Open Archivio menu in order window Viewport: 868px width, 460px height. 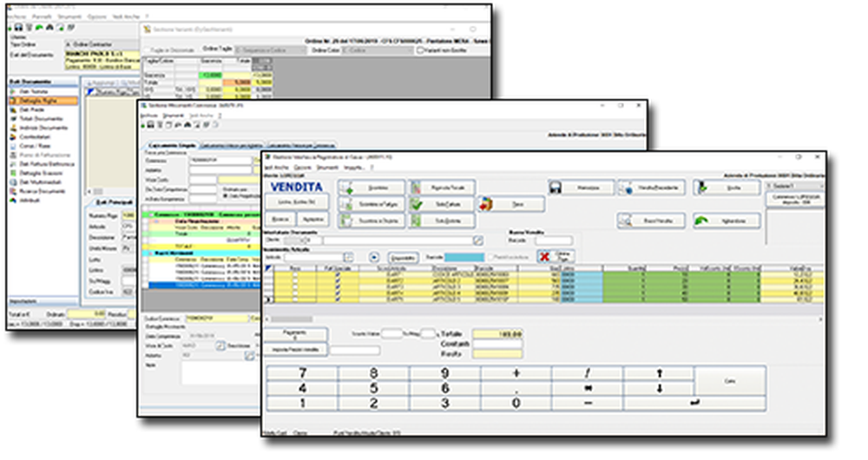[16, 17]
